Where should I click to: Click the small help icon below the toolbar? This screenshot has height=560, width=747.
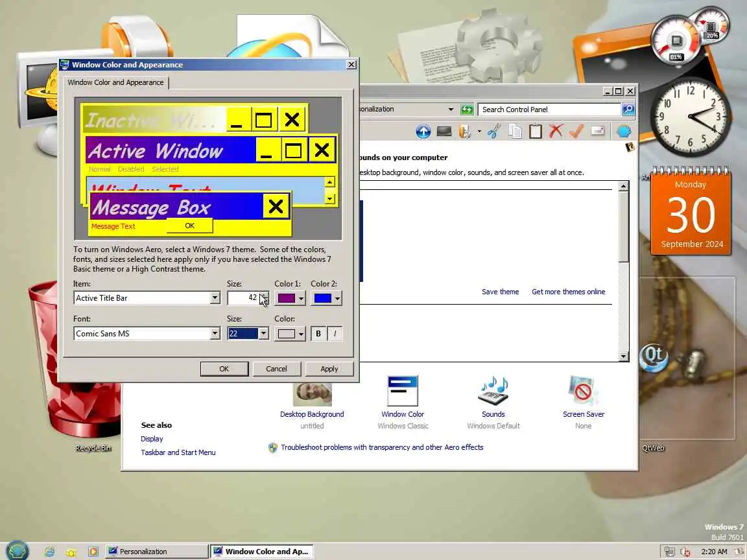[x=630, y=146]
